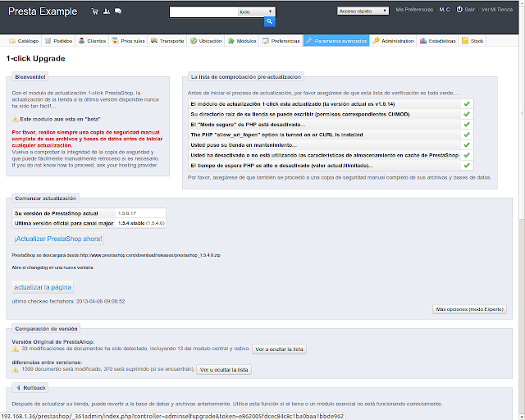
Task: Open the Acceso rápido dropdown
Action: 363,11
